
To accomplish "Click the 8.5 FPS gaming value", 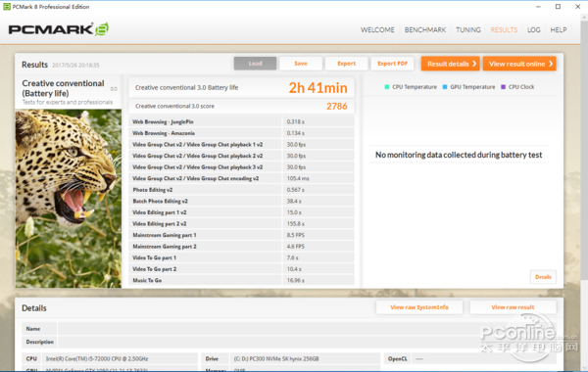I will pos(296,235).
